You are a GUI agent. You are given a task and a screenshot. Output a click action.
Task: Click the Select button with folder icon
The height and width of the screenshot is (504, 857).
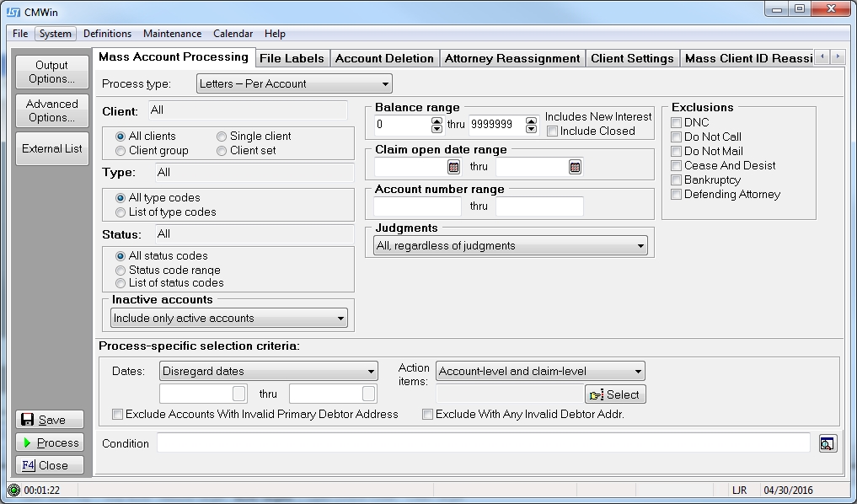[615, 394]
